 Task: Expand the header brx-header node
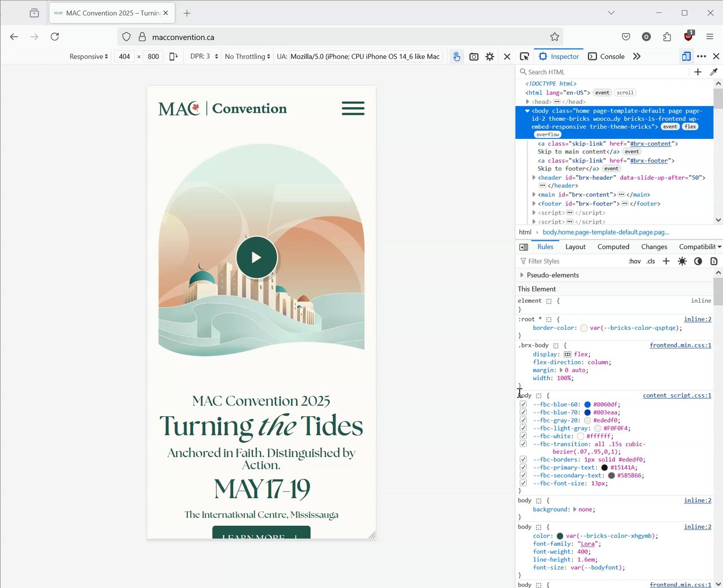(x=534, y=177)
